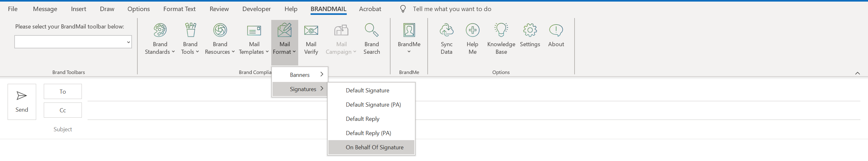Switch to the Draw tab
The image size is (868, 161).
point(107,9)
